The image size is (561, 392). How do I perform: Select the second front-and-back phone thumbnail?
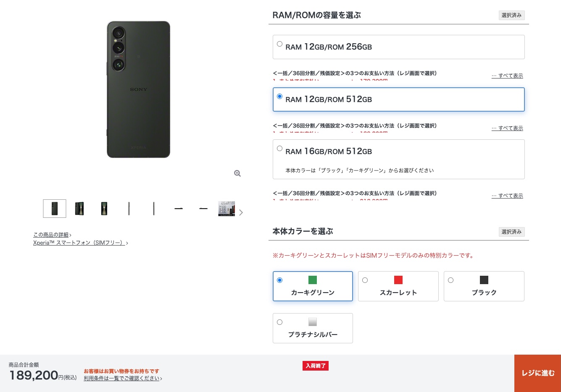pos(79,209)
